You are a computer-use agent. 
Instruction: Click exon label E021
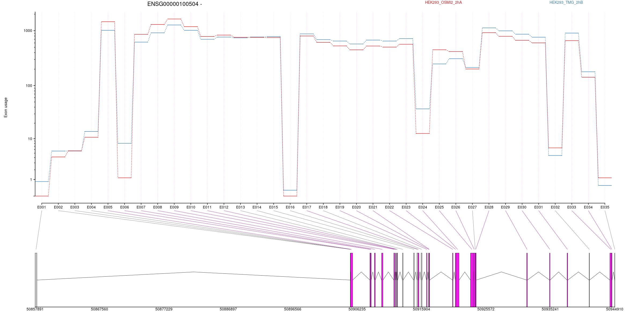[373, 207]
